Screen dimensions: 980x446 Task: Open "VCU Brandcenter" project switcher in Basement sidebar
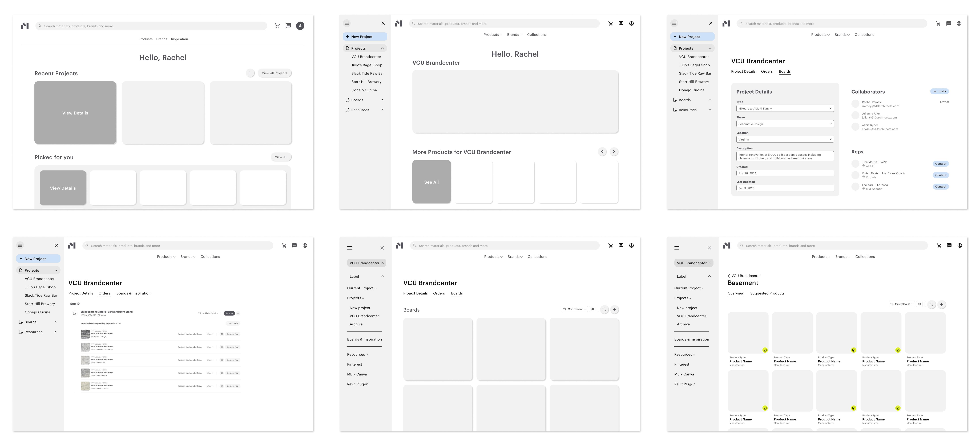tap(694, 263)
